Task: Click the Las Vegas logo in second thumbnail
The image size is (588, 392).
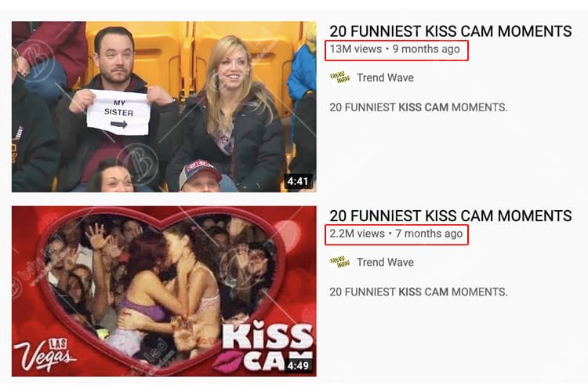Action: 44,354
